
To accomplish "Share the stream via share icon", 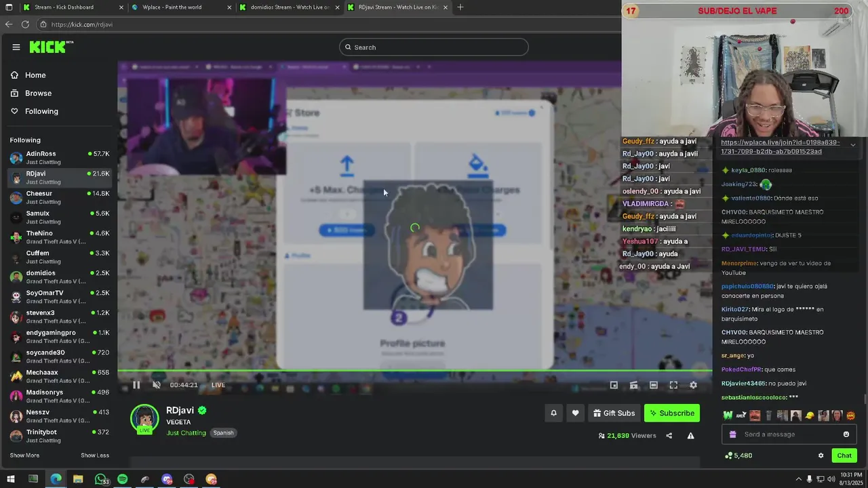I will (669, 436).
